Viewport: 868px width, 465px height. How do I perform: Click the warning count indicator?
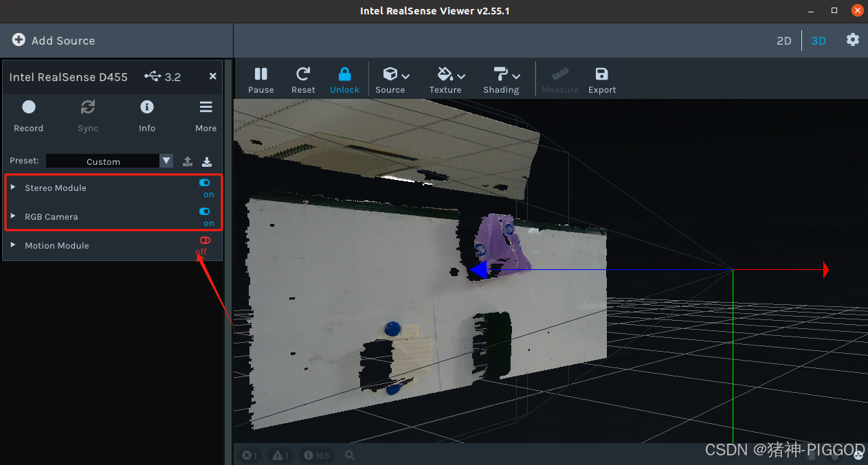(x=280, y=455)
